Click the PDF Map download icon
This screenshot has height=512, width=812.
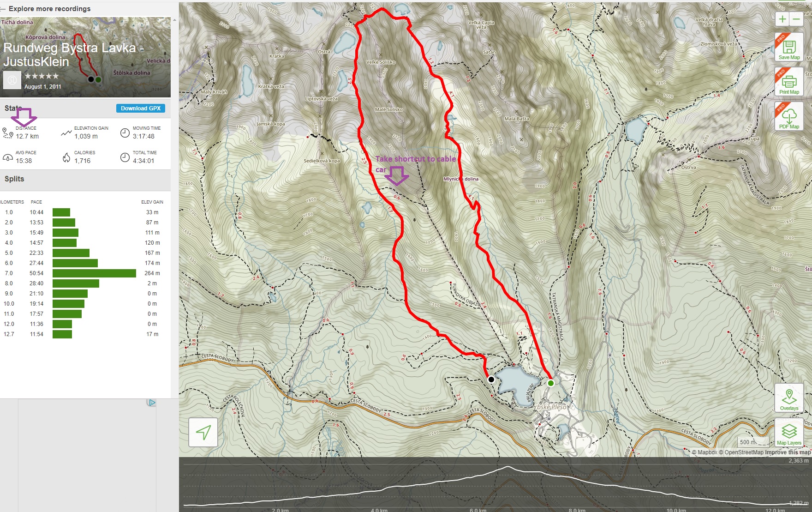pyautogui.click(x=789, y=116)
